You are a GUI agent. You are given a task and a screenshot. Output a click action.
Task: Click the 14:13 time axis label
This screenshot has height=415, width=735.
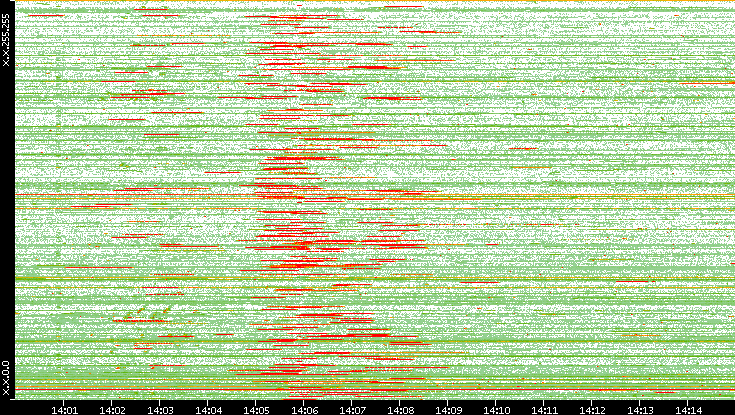[640, 410]
